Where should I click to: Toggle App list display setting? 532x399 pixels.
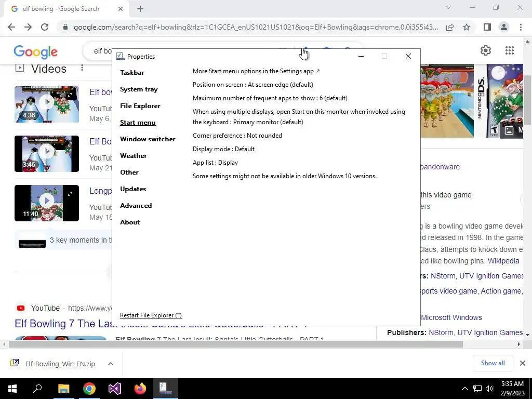pyautogui.click(x=215, y=163)
